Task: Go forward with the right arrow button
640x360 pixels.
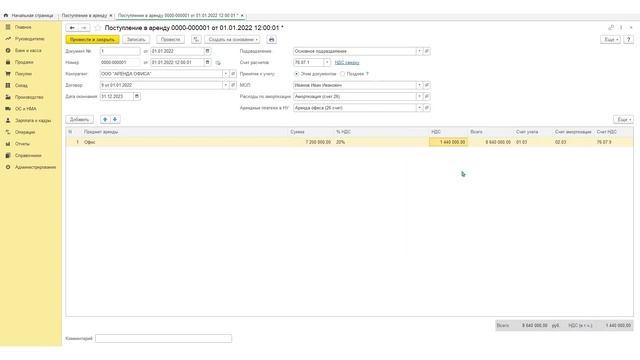Action: (x=84, y=28)
